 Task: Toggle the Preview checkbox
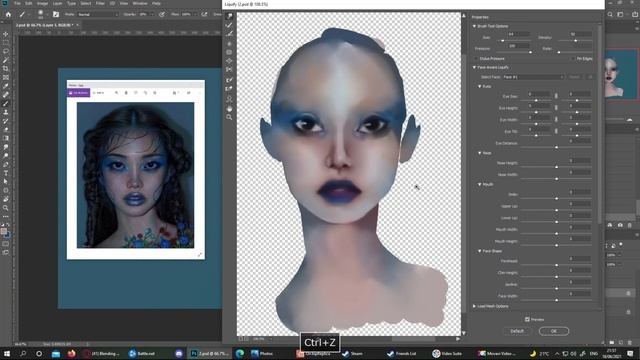527,320
